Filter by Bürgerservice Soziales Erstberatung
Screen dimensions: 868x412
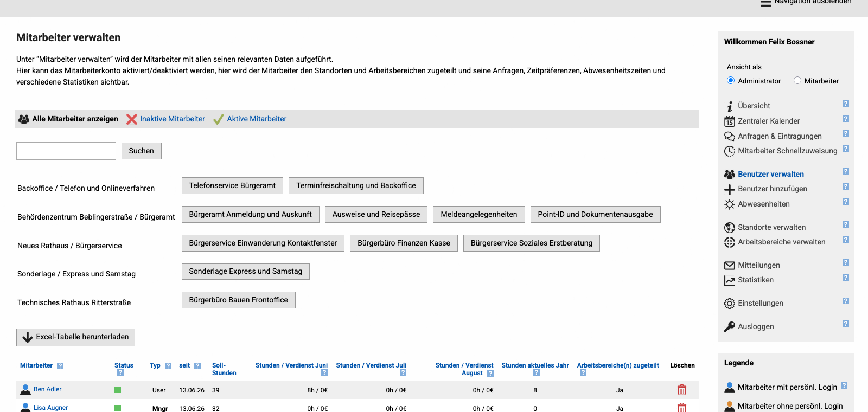click(532, 243)
